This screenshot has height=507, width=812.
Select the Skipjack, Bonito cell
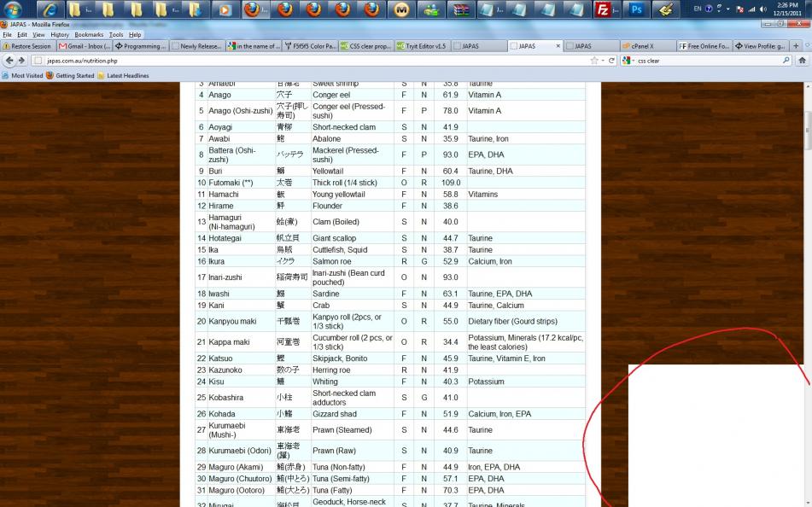pyautogui.click(x=352, y=358)
